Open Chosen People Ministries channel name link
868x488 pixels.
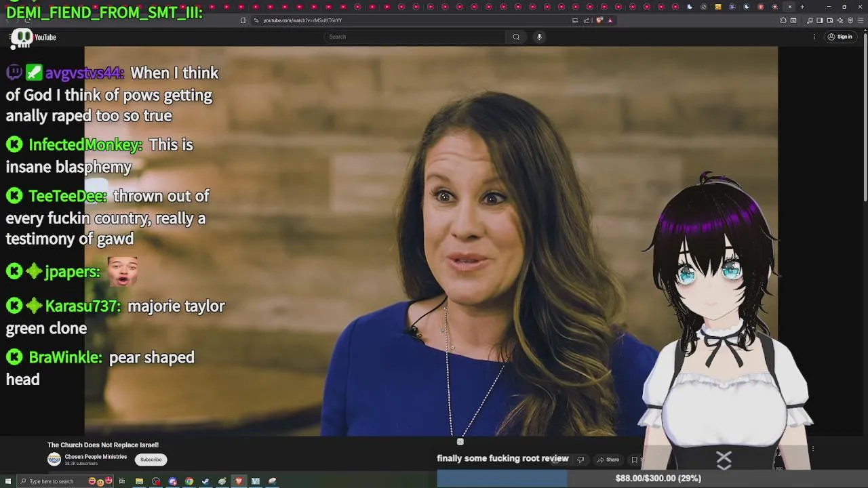[x=96, y=457]
